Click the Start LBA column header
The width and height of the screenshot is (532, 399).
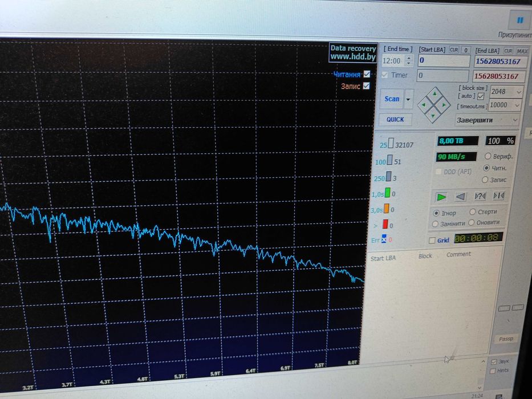tap(383, 258)
